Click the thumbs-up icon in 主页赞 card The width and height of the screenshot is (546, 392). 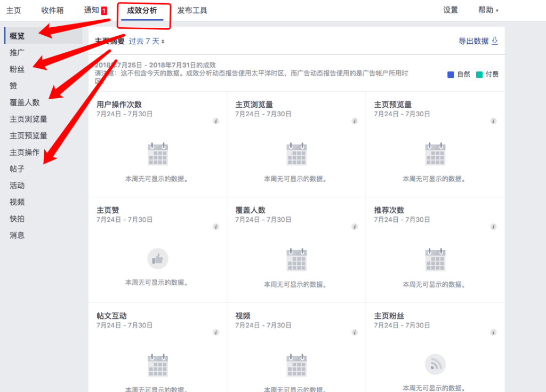click(x=158, y=259)
